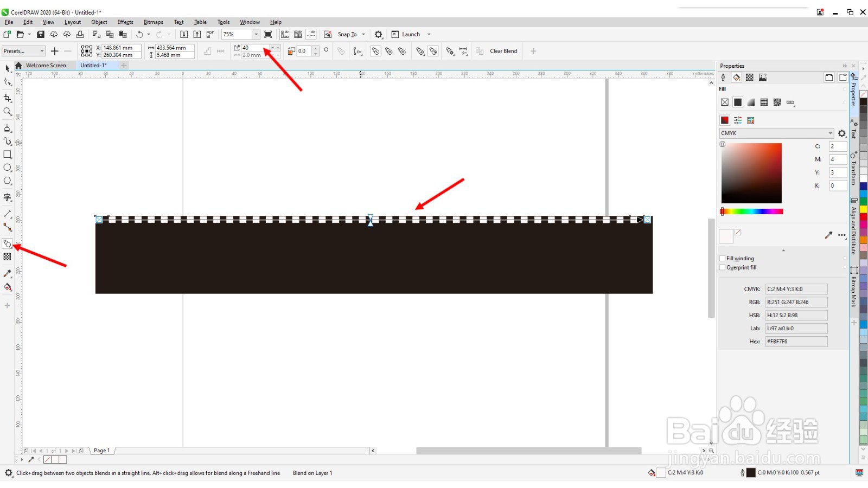Select the Blend tool in the toolbox
This screenshot has width=868, height=488.
(7, 244)
